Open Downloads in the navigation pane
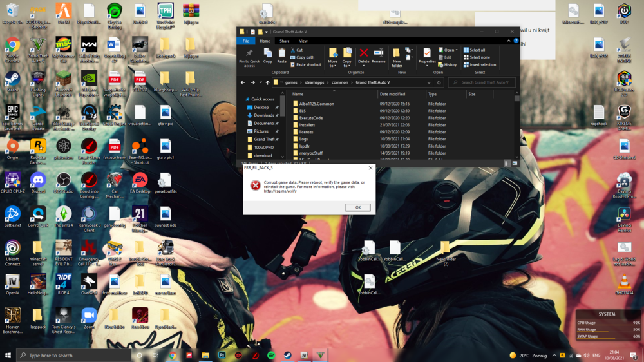The width and height of the screenshot is (644, 362). tap(263, 115)
